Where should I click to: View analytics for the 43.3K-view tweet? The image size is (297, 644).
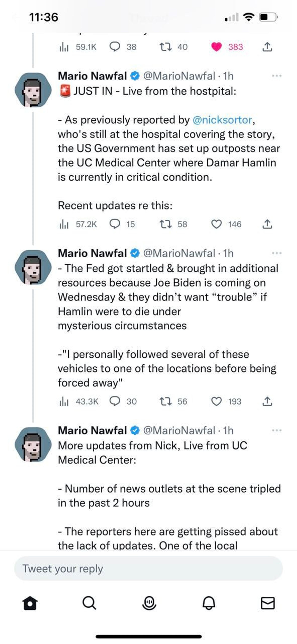64,402
